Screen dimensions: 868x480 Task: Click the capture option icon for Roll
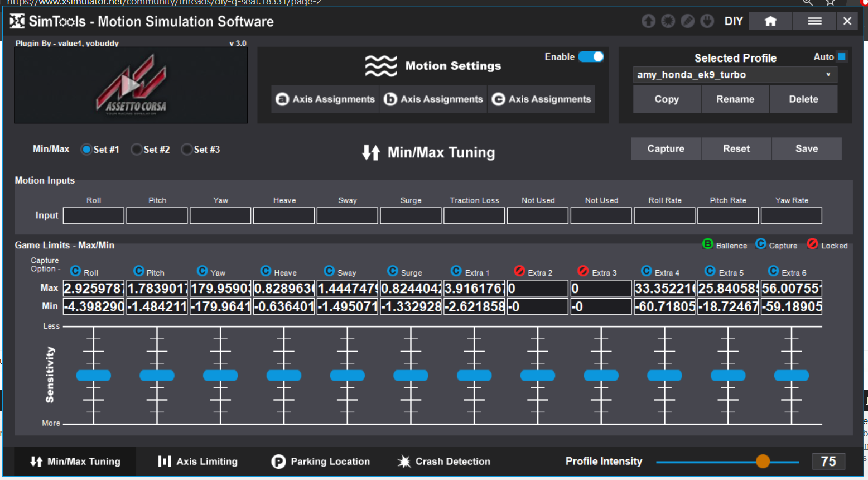point(75,271)
